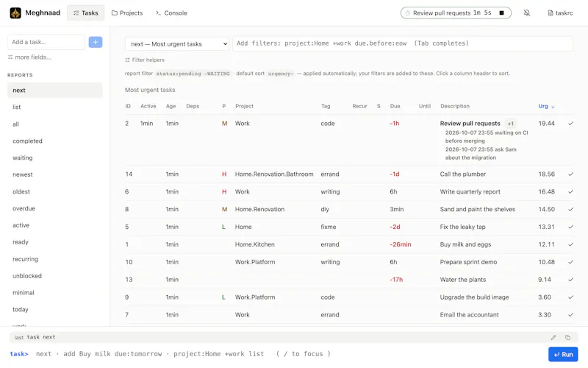The height and width of the screenshot is (368, 588).
Task: Click the diy tag cell
Action: click(325, 209)
